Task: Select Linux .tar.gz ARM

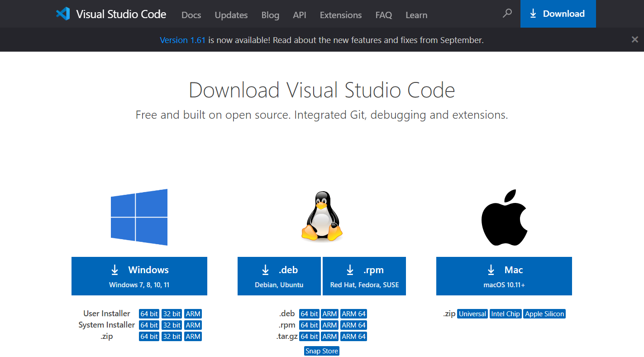Action: (330, 336)
